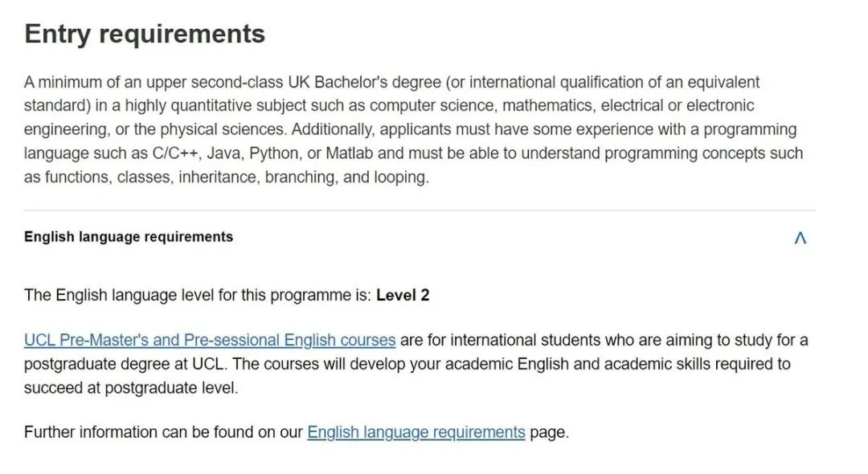Click the word "Matlab"
868x474 pixels.
350,153
